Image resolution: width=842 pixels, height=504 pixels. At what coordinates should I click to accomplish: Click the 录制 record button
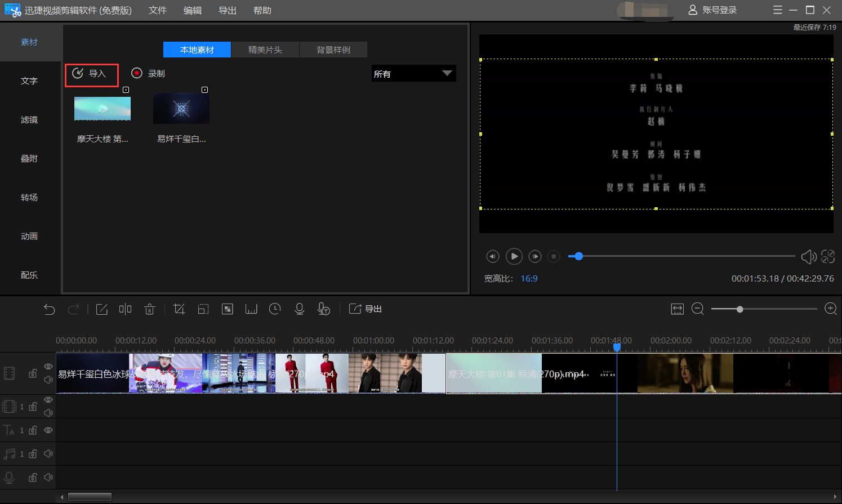tap(148, 73)
